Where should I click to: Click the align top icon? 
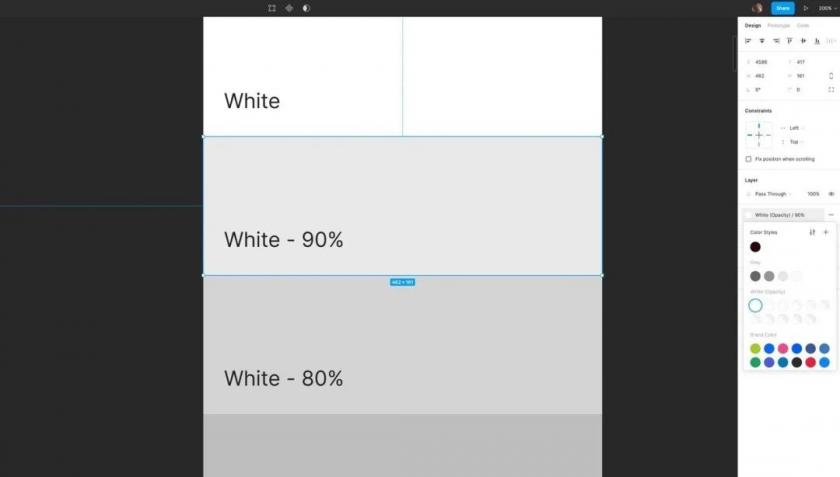(x=790, y=41)
